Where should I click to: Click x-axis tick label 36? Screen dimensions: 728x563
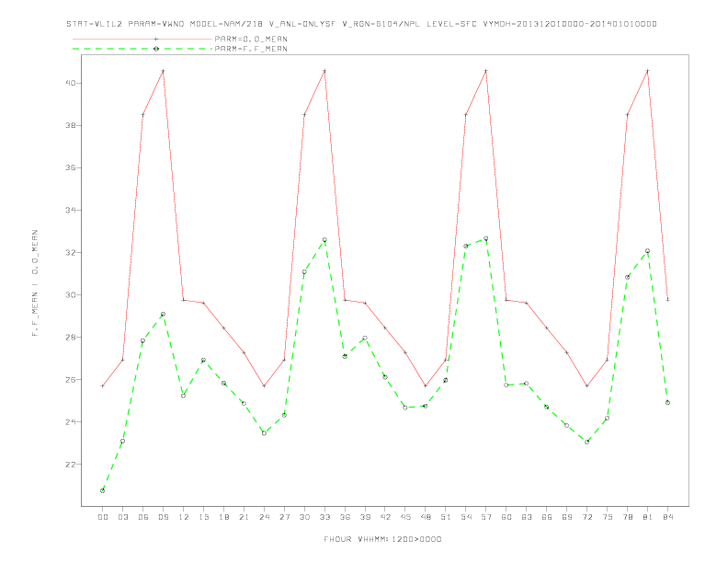tap(345, 517)
